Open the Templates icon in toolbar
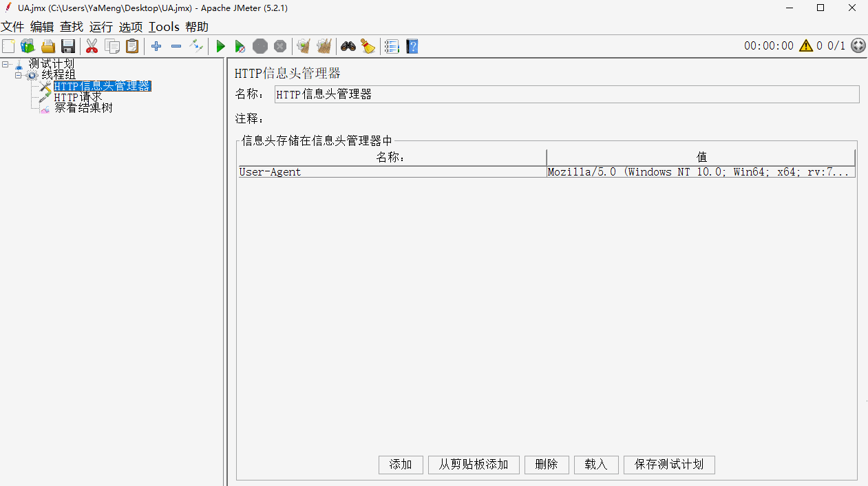Screen dimensions: 868x486 coord(28,46)
